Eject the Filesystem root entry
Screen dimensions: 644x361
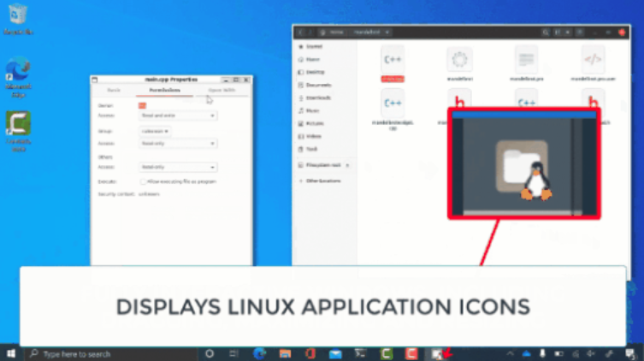tap(348, 165)
